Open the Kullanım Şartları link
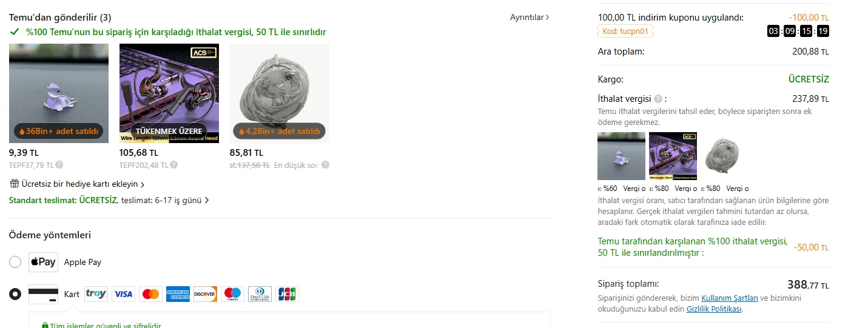The width and height of the screenshot is (868, 328). (730, 298)
